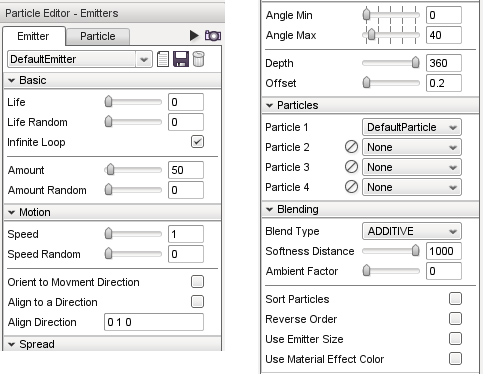
Task: Open the Particle 2 dropdown
Action: [x=412, y=147]
